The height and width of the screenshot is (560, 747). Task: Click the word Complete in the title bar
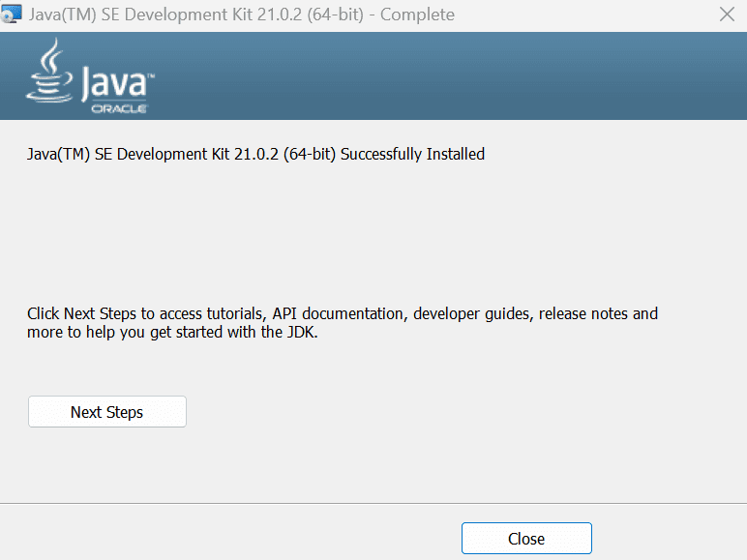coord(417,15)
